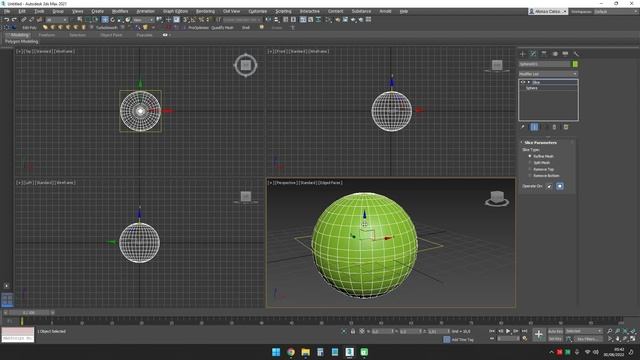Go to the start frame
Viewport: 640px width, 360px height.
[x=492, y=331]
